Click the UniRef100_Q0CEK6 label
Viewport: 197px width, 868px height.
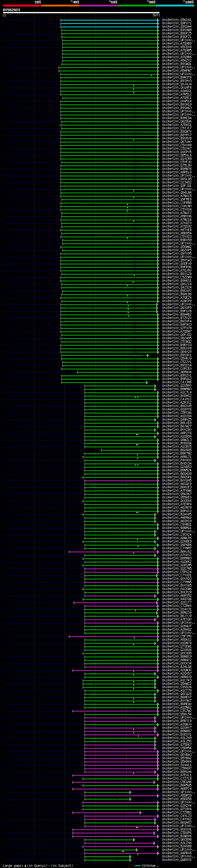[177, 501]
